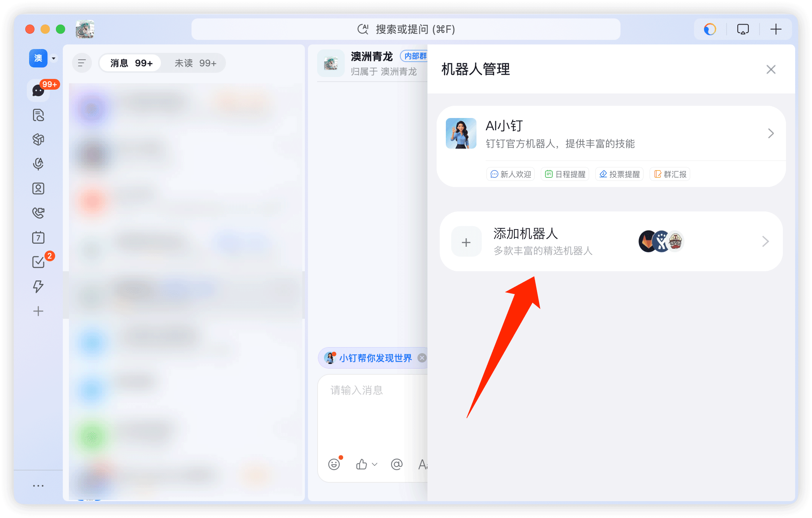812x518 pixels.
Task: Select the voice flash-note microphone icon
Action: coord(38,164)
